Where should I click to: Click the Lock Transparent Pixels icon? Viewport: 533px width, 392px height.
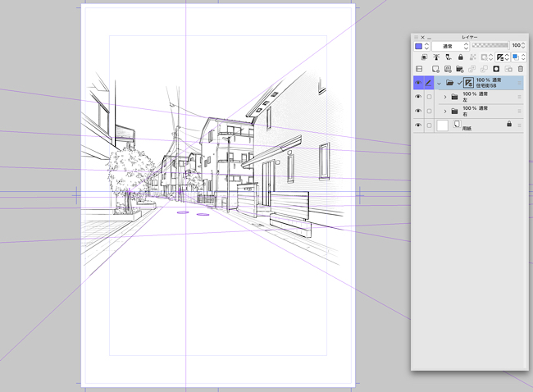tap(473, 57)
